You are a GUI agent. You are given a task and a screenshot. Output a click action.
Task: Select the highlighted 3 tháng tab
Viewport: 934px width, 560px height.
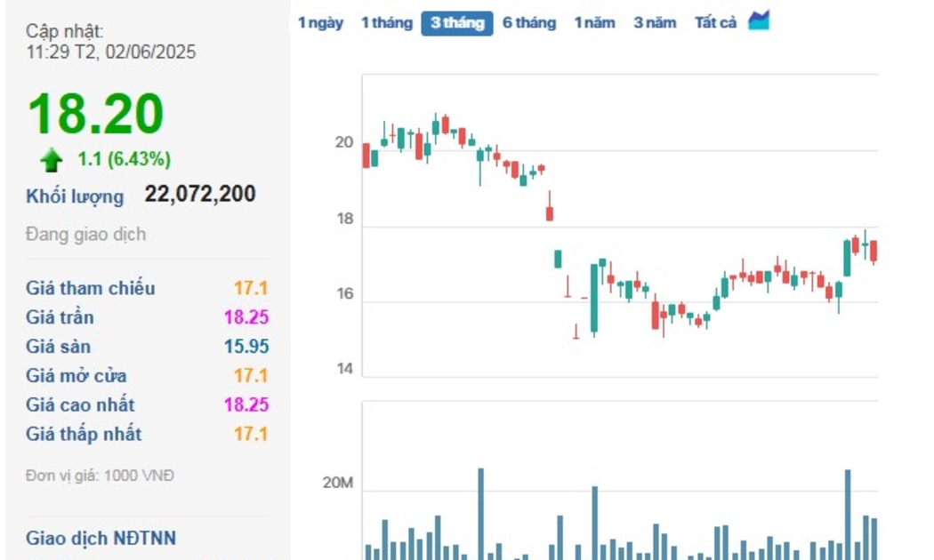coord(456,23)
